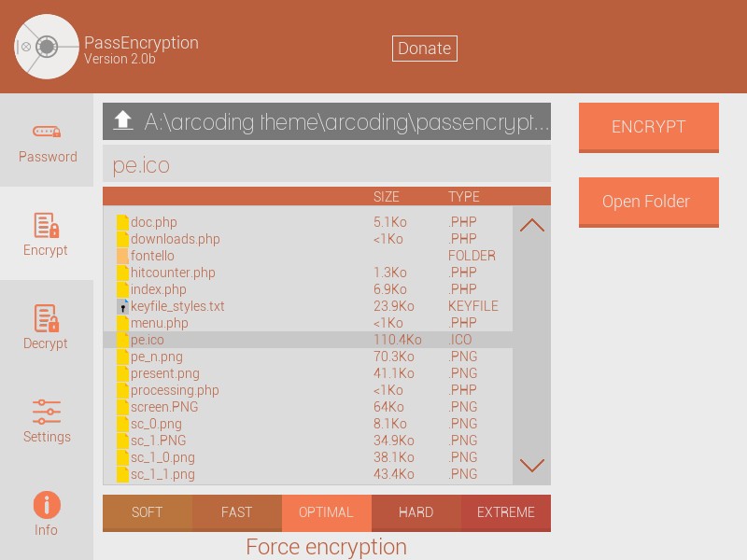The image size is (747, 560).
Task: Select sc_1_0.png in the file list
Action: point(162,457)
